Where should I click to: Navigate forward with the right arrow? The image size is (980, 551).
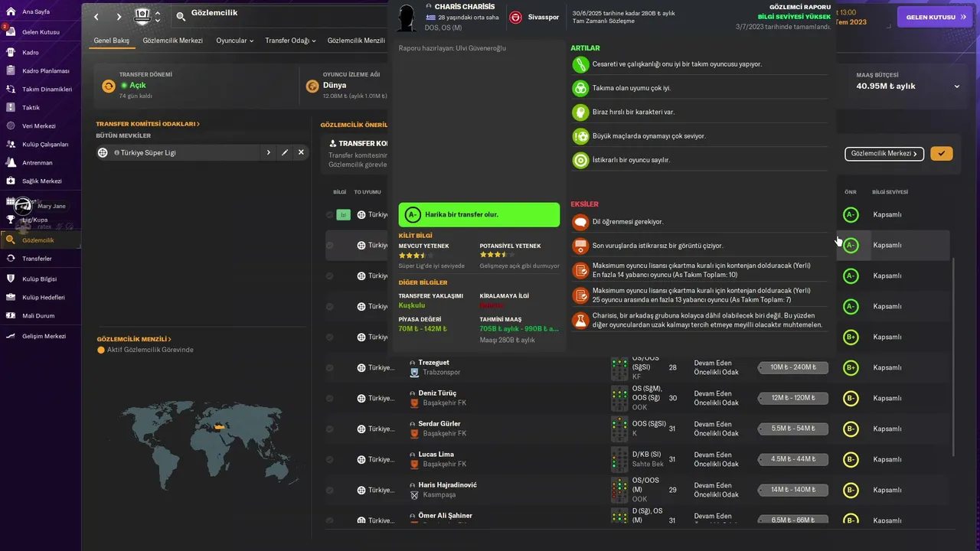click(x=119, y=16)
